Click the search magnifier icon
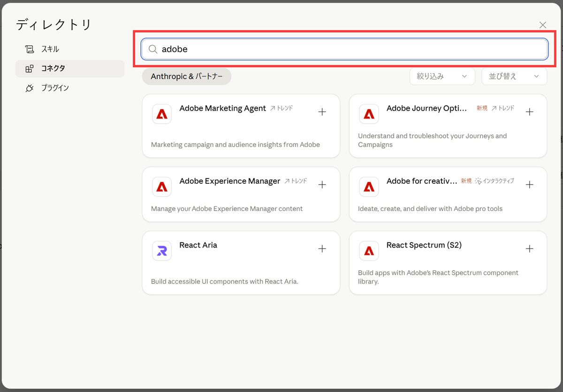The image size is (563, 392). (153, 49)
